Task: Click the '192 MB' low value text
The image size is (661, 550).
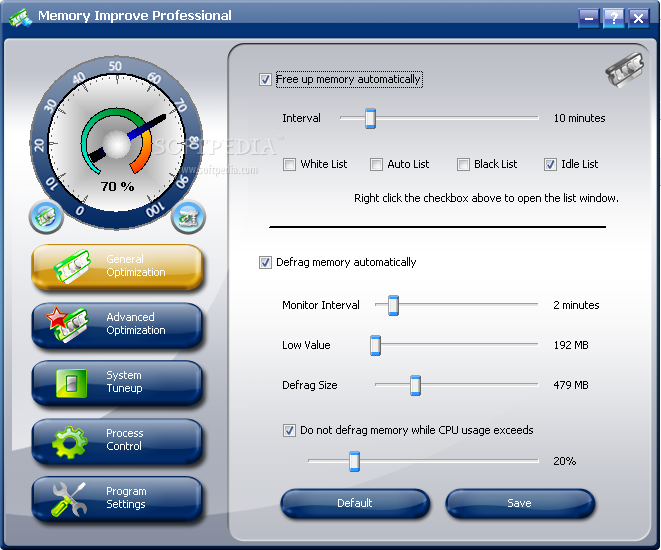Action: click(x=571, y=345)
